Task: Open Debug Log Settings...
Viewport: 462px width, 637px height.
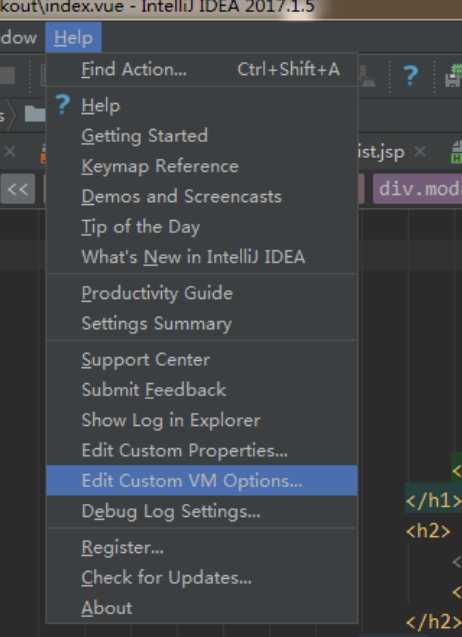Action: [202, 511]
